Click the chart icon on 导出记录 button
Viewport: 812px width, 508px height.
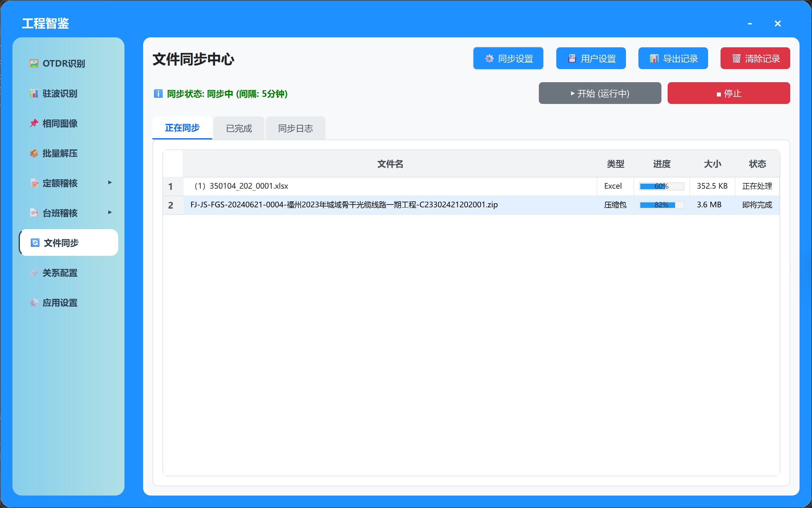click(x=654, y=59)
